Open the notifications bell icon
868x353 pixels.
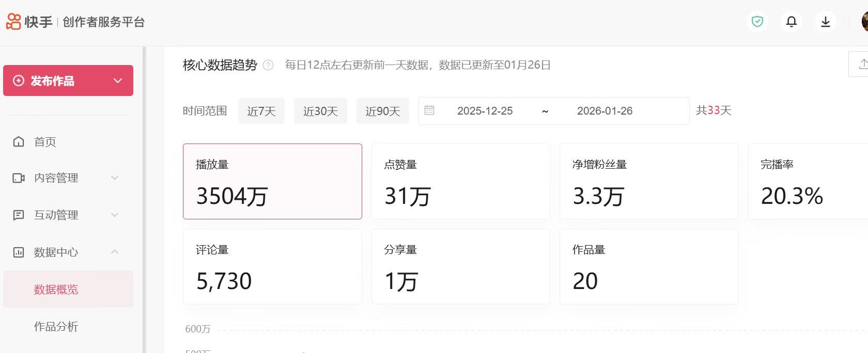tap(792, 22)
